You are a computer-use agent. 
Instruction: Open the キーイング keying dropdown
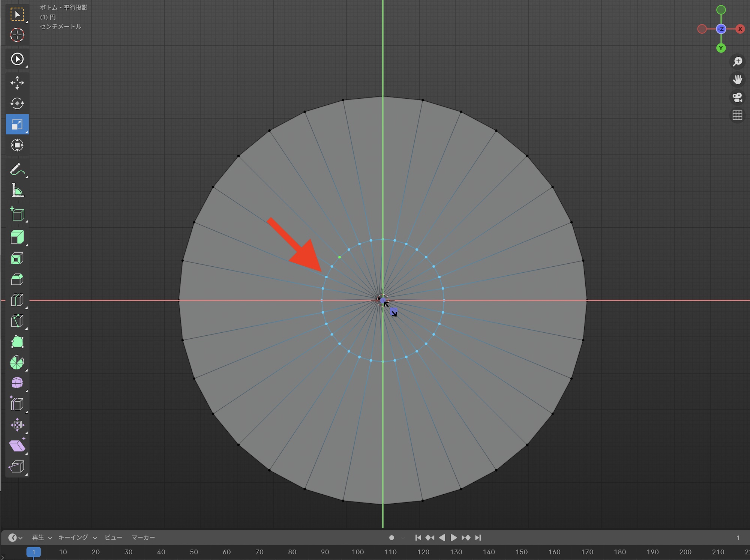coord(77,537)
